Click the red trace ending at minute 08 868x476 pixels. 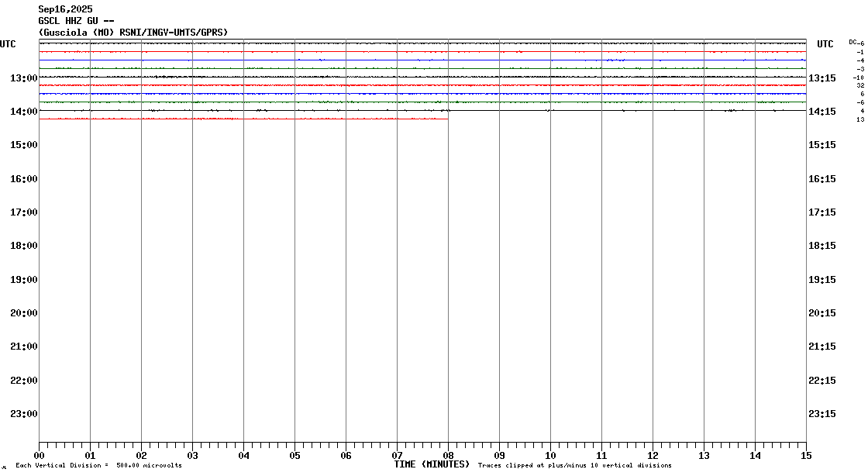coord(243,119)
